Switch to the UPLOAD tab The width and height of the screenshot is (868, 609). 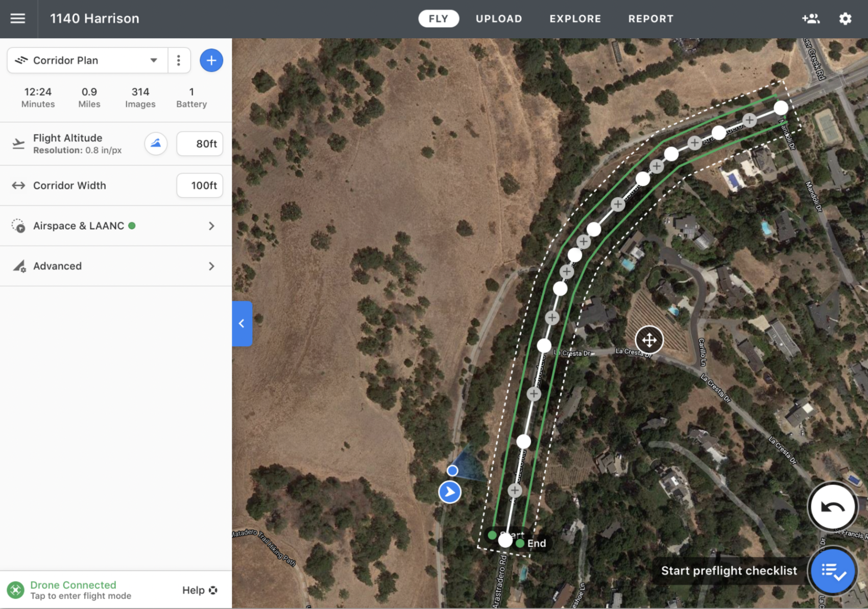(499, 19)
